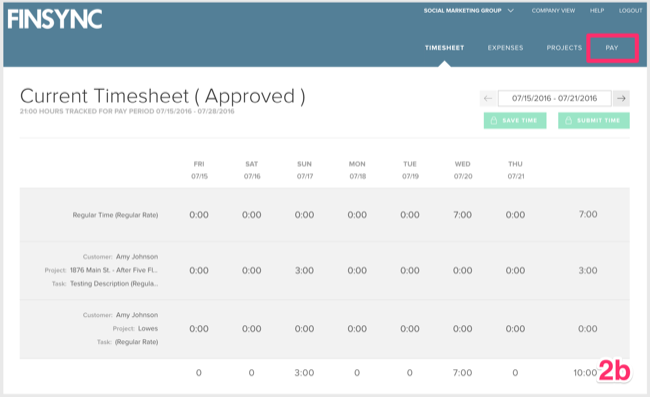Switch to Company View
The width and height of the screenshot is (650, 397).
pos(553,10)
